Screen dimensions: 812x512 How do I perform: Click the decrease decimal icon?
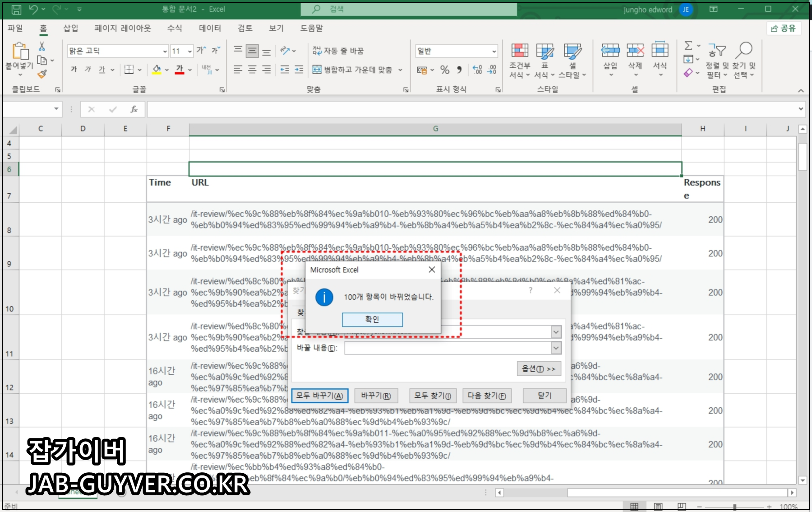click(x=492, y=70)
